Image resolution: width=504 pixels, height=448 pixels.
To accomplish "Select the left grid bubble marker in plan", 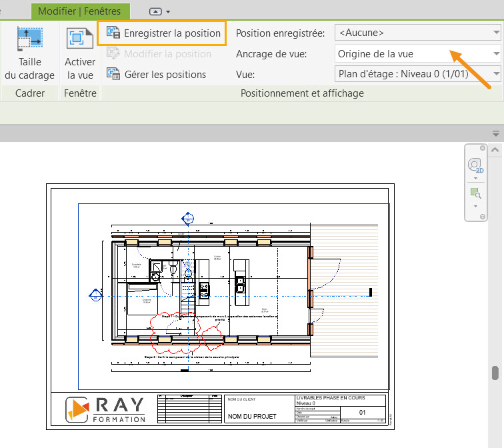I will (x=95, y=294).
